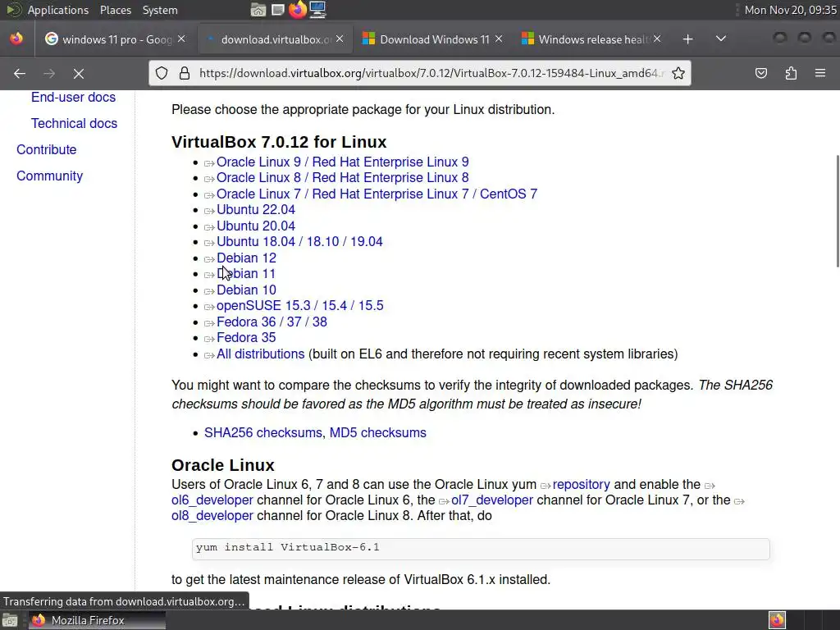840x630 pixels.
Task: Open the ol6_developer channel link
Action: click(212, 500)
